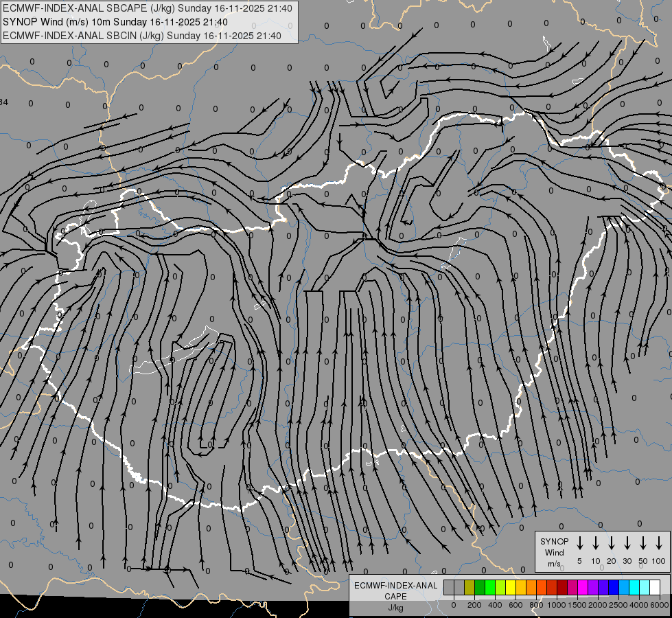
Task: Click the '20' wind speed legend value
Action: 612,561
